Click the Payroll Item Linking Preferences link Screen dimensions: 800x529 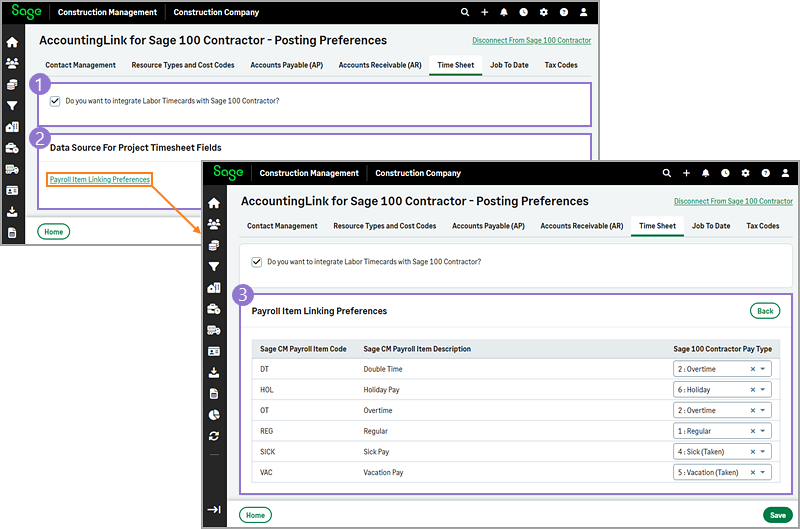point(100,180)
